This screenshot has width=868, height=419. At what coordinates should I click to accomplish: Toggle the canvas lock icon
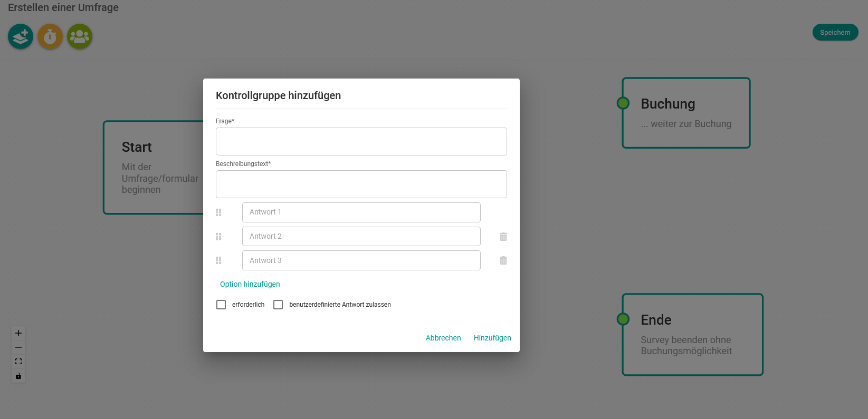pyautogui.click(x=18, y=376)
